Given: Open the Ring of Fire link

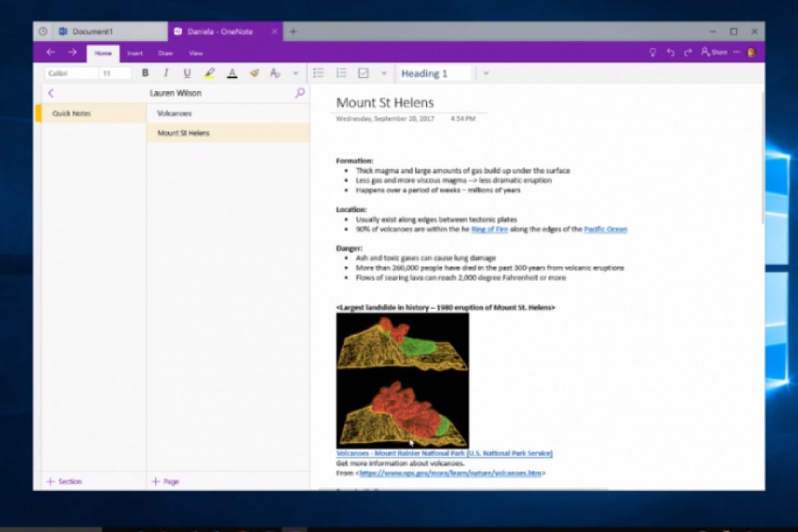Looking at the screenshot, I should pos(489,229).
